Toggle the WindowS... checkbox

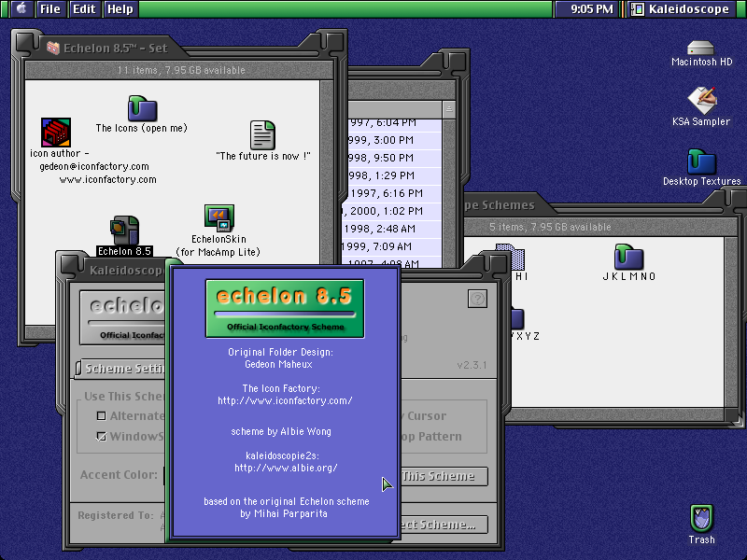(101, 436)
